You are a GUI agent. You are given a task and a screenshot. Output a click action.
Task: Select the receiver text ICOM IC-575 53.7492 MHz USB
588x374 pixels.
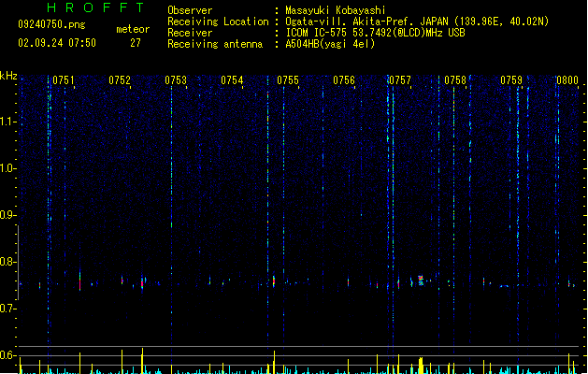click(x=376, y=33)
